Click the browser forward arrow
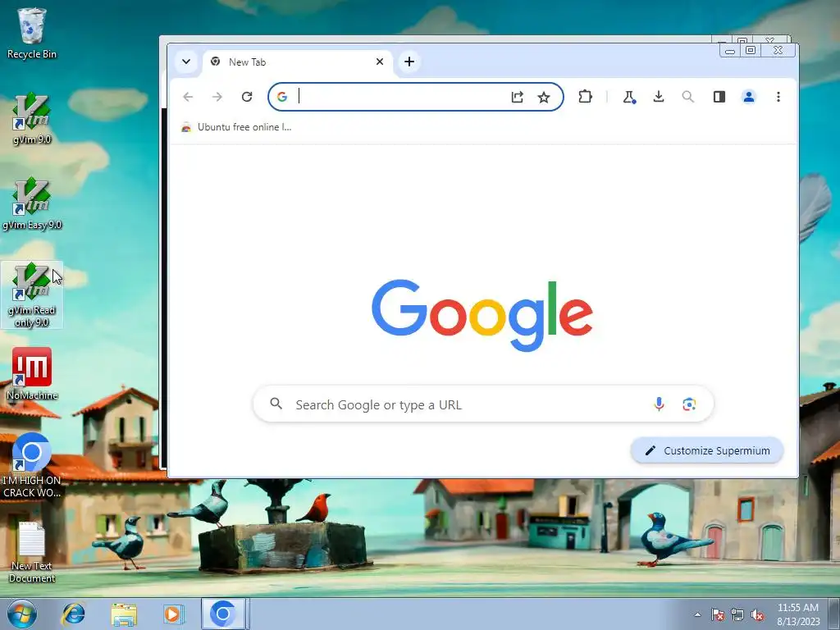This screenshot has height=630, width=840. 217,97
